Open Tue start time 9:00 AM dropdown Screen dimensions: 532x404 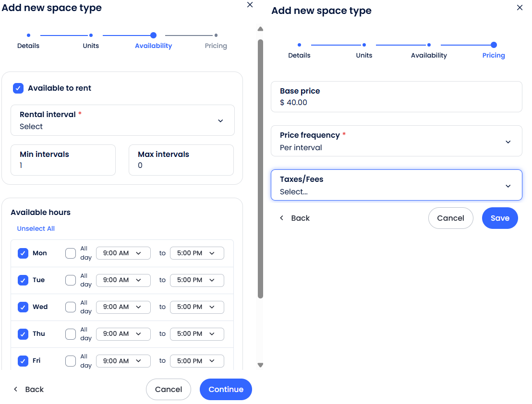(x=123, y=280)
